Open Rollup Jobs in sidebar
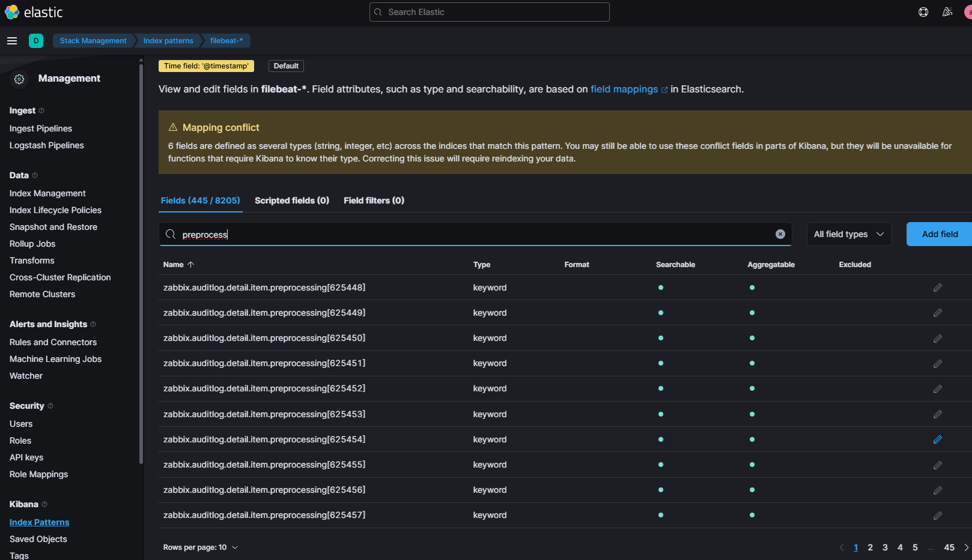The width and height of the screenshot is (972, 560). [x=32, y=244]
